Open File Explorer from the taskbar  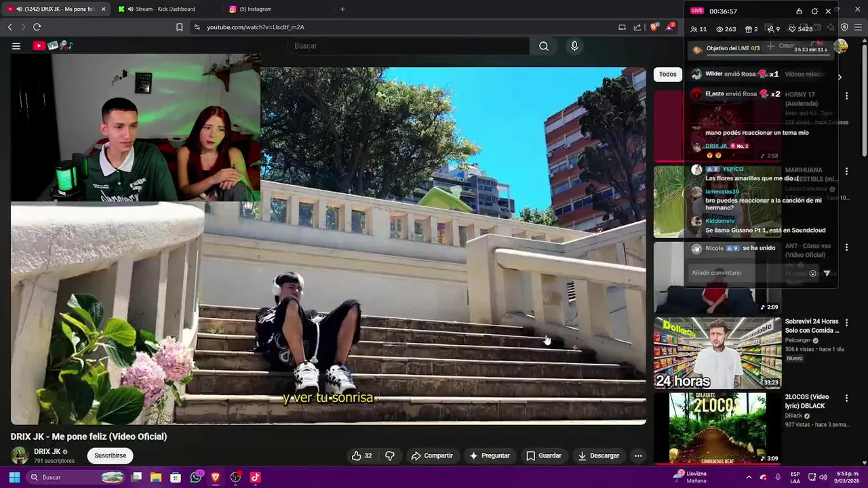pos(156,477)
